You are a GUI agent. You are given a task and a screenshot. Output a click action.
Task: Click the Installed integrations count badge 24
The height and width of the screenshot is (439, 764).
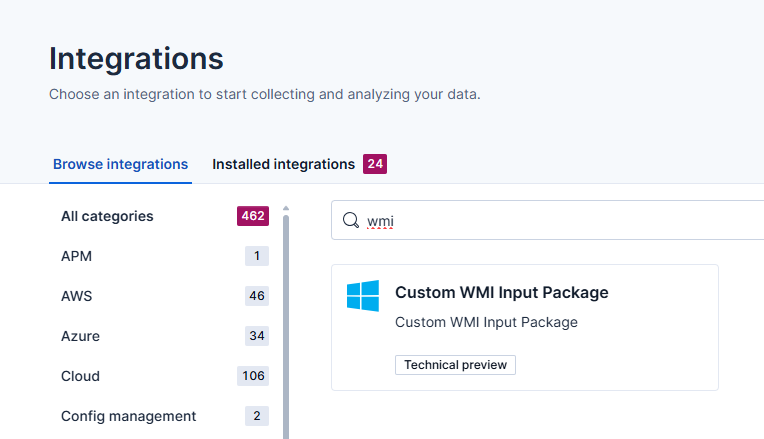[375, 164]
